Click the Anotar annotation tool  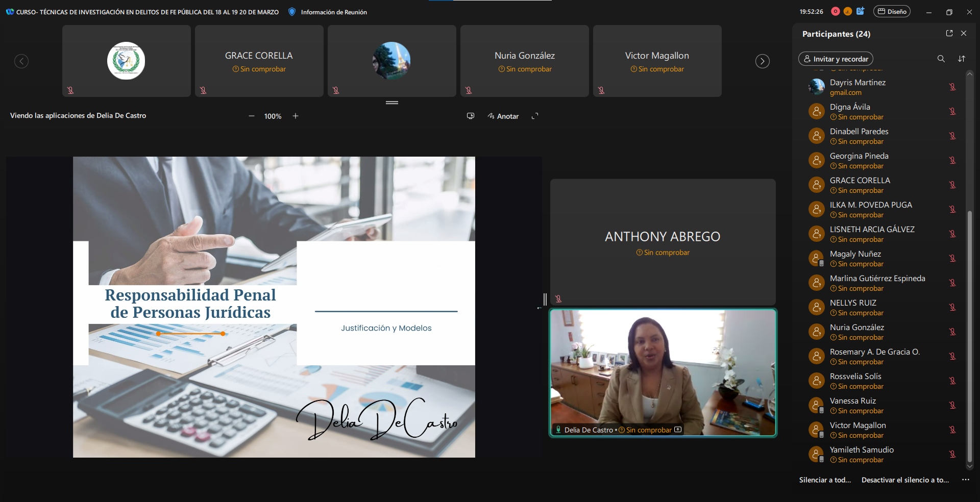click(x=503, y=116)
